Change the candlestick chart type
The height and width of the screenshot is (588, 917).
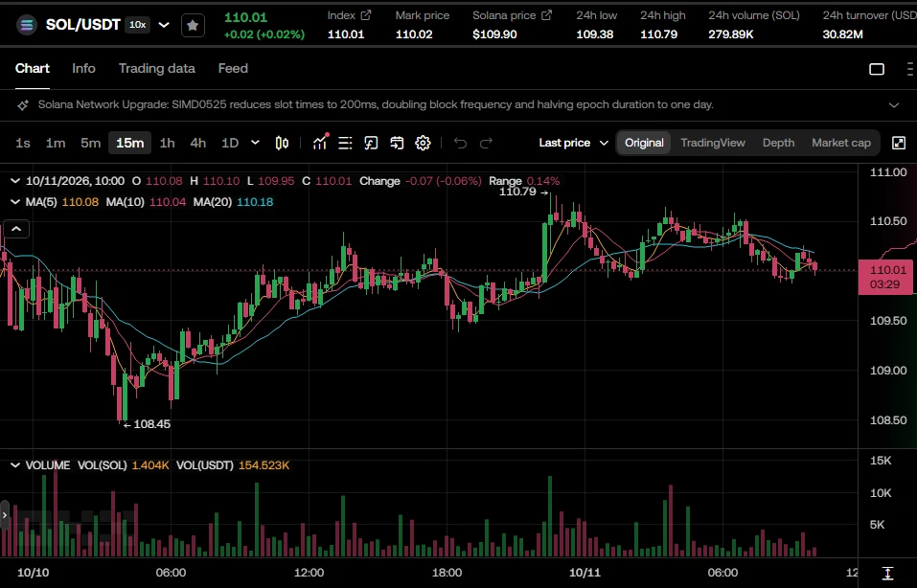point(282,144)
